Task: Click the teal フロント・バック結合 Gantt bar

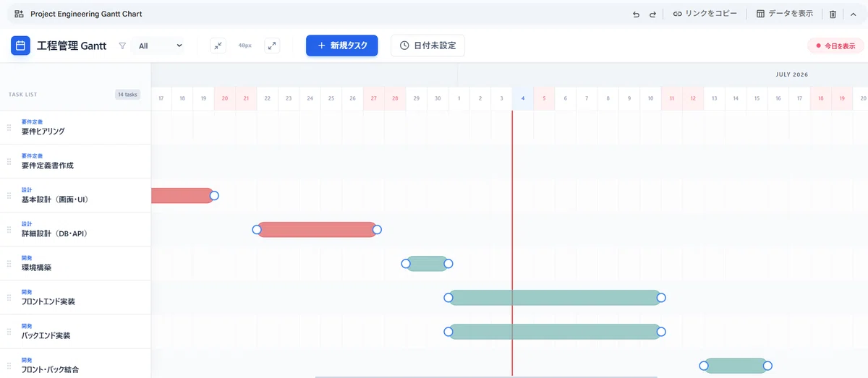Action: click(x=736, y=366)
